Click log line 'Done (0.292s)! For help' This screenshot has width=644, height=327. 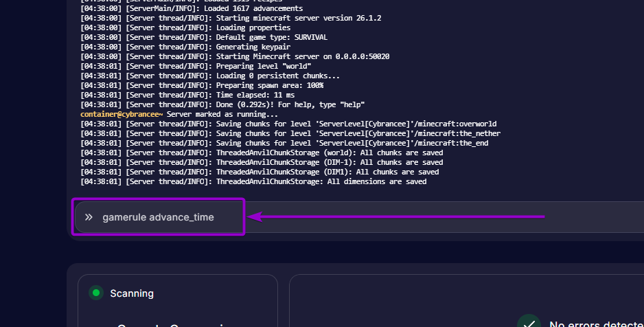222,104
